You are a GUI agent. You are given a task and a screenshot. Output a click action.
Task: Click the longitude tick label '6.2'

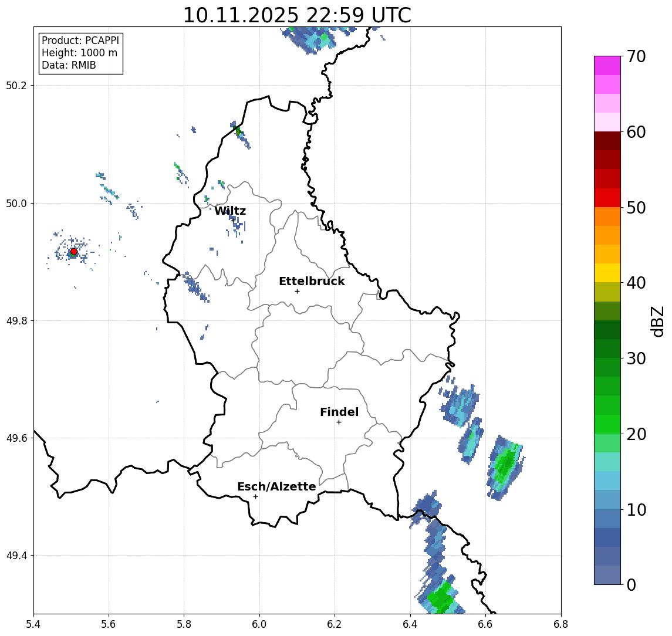pos(335,624)
